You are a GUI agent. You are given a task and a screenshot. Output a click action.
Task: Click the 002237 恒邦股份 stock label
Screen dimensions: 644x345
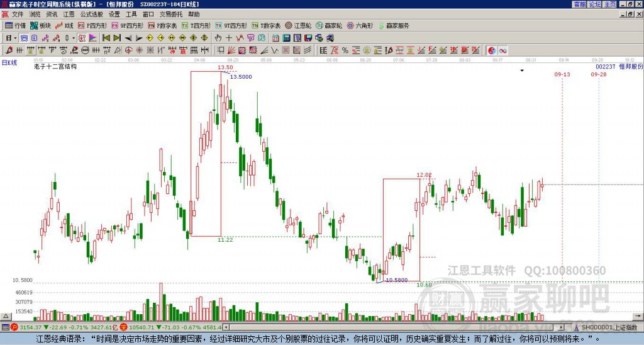619,66
